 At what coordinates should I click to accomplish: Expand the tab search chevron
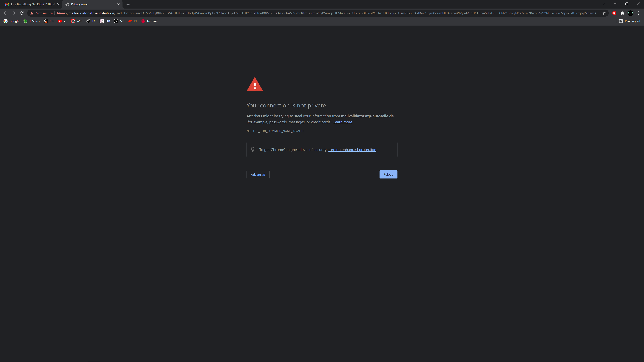pos(604,4)
